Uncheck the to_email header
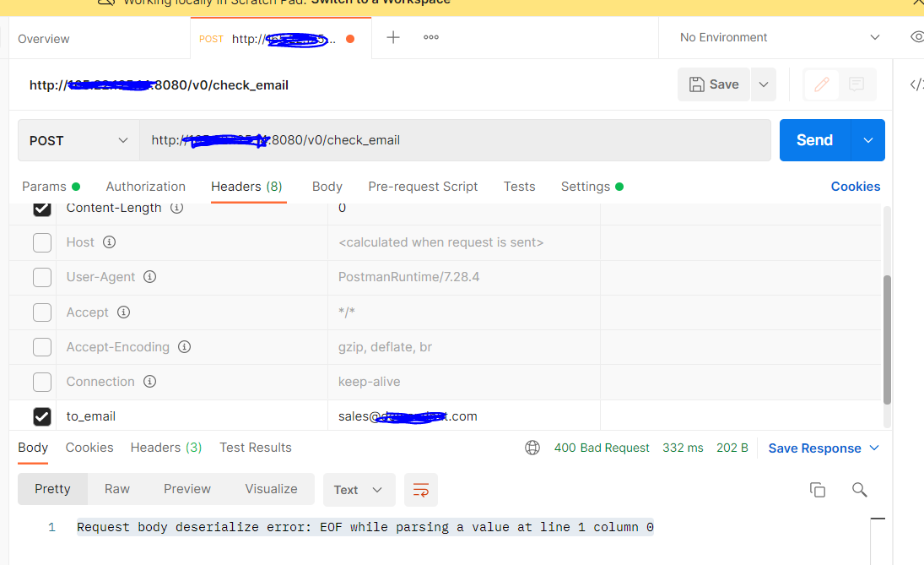The image size is (924, 565). [41, 416]
